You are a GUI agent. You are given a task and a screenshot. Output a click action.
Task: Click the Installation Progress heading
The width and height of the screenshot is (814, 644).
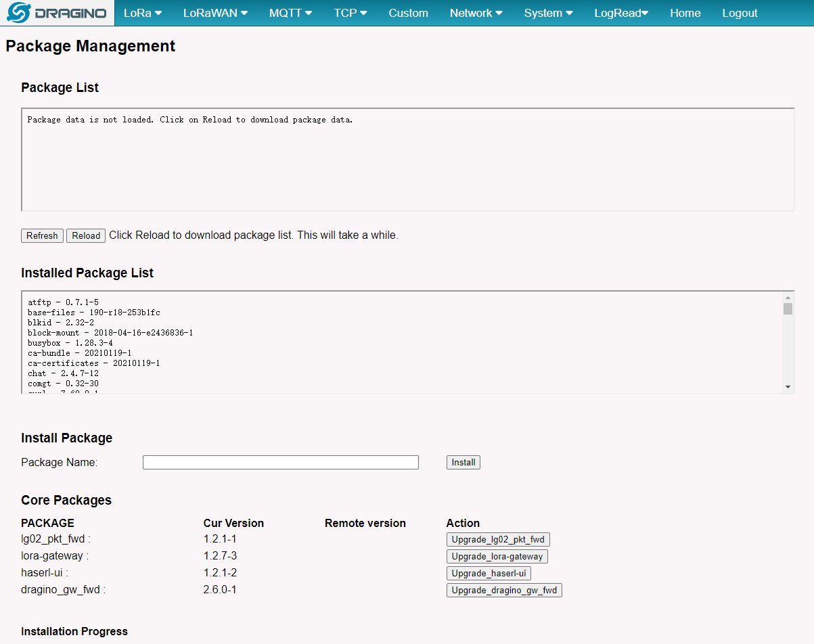pos(74,631)
